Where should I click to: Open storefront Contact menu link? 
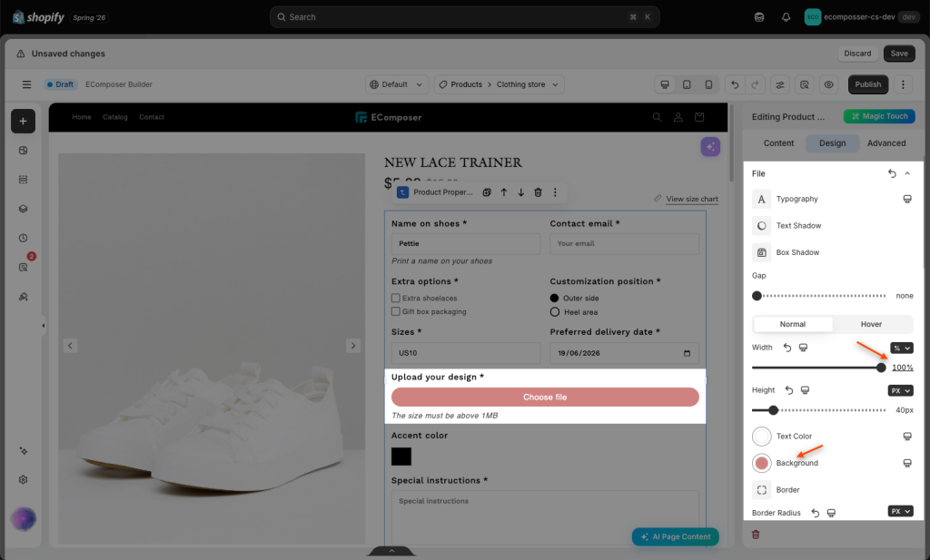click(x=152, y=117)
